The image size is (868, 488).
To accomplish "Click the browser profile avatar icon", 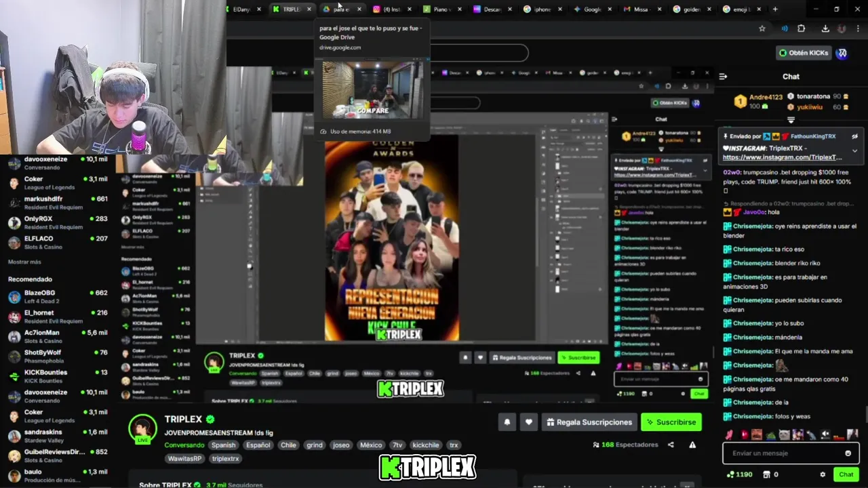I will click(842, 28).
